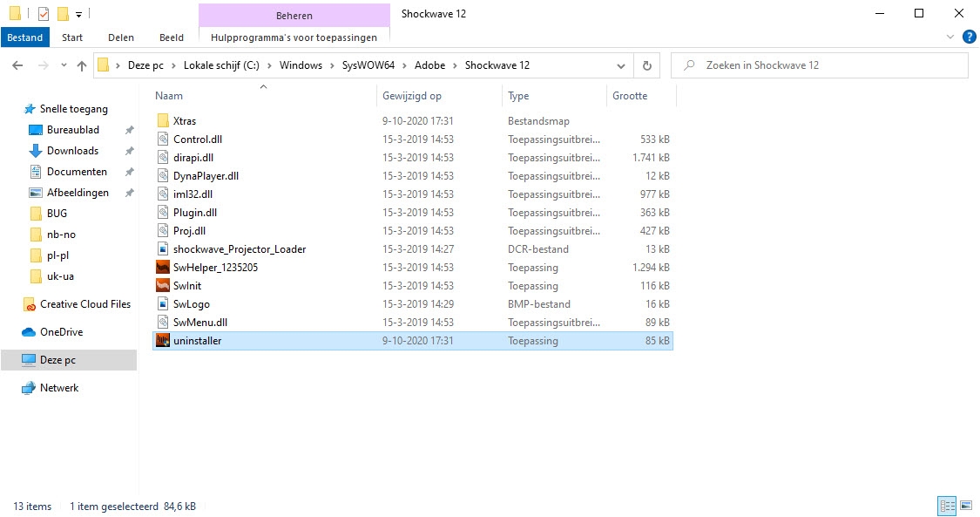Navigate to Windows in the breadcrumb
Image resolution: width=980 pixels, height=517 pixels.
(301, 65)
